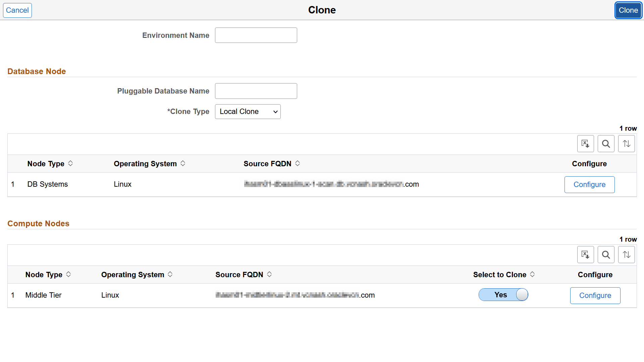
Task: Configure the DB Systems database node
Action: tap(589, 184)
